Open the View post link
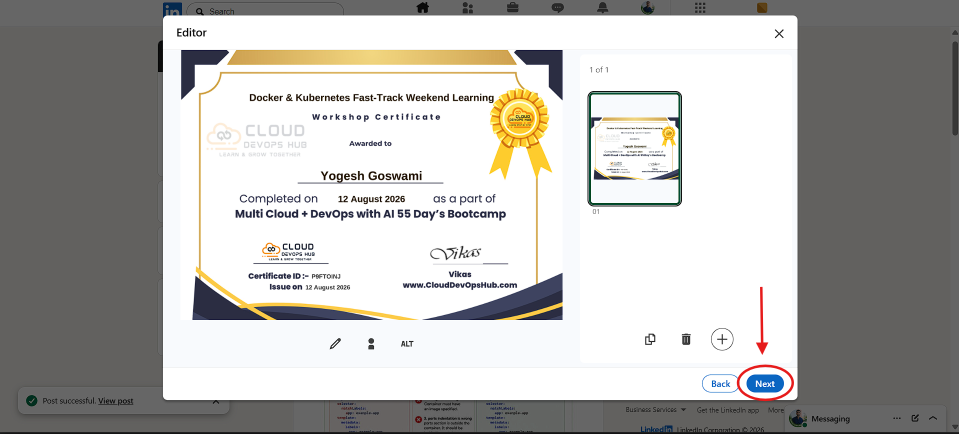This screenshot has height=434, width=959. (x=116, y=401)
